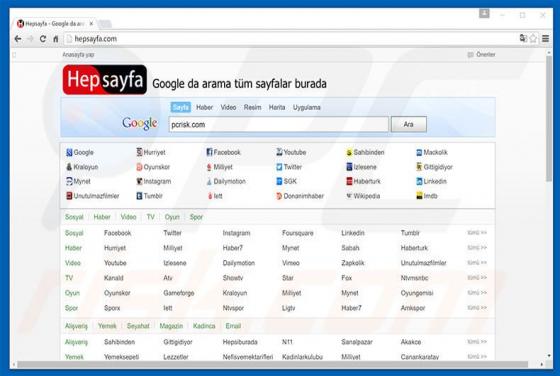Open Instagram shortcut in quick links grid

tap(154, 181)
